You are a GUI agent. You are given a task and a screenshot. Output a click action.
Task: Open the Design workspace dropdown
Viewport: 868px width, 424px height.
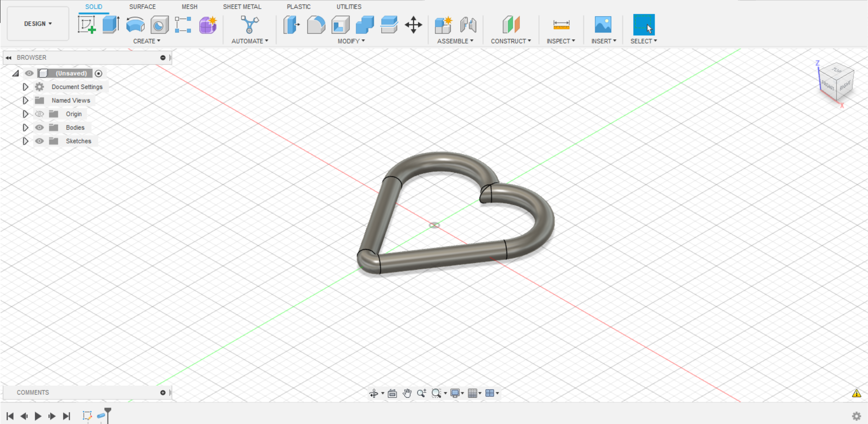point(38,24)
